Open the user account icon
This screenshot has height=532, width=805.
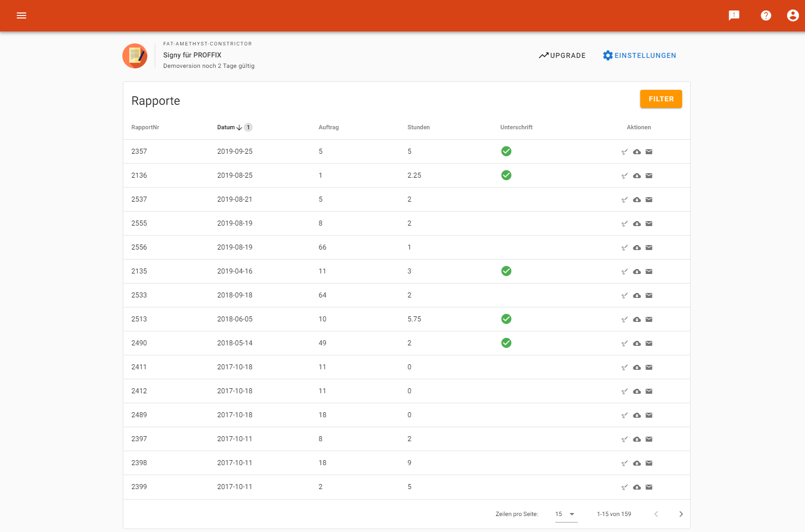pos(793,15)
